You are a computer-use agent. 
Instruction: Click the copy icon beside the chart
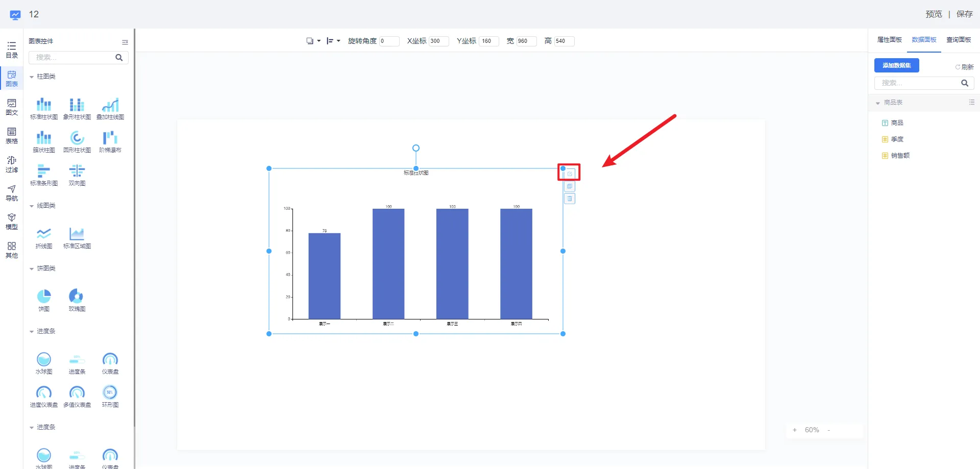(570, 186)
